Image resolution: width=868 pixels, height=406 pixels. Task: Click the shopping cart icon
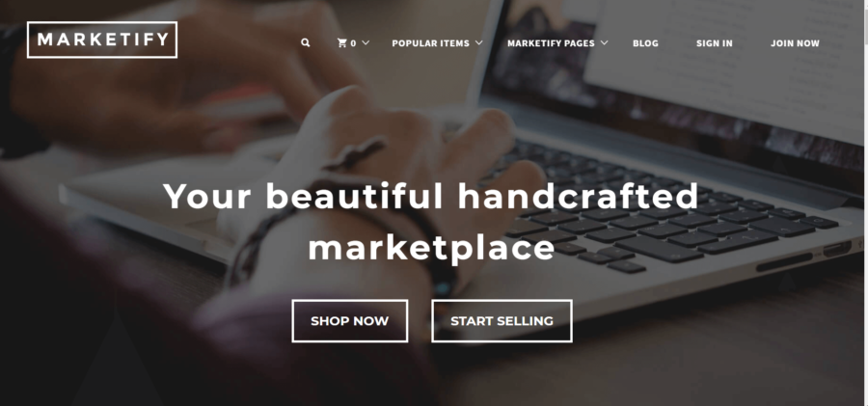[x=342, y=42]
